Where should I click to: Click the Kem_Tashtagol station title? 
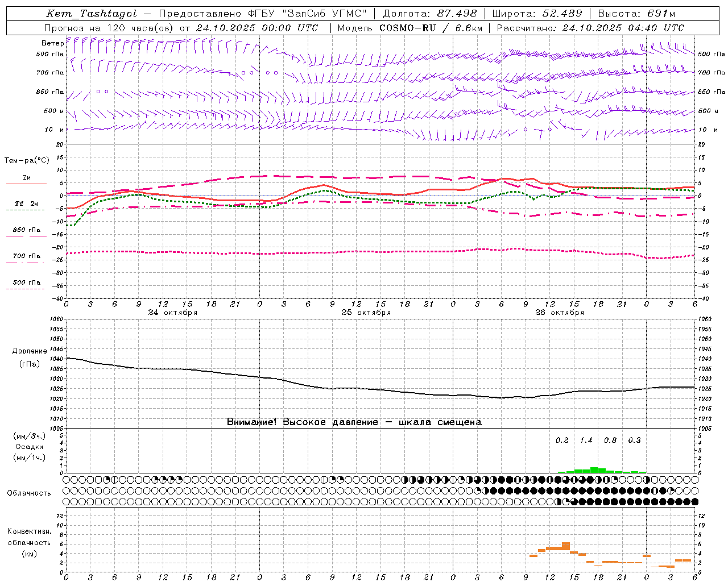[x=91, y=14]
